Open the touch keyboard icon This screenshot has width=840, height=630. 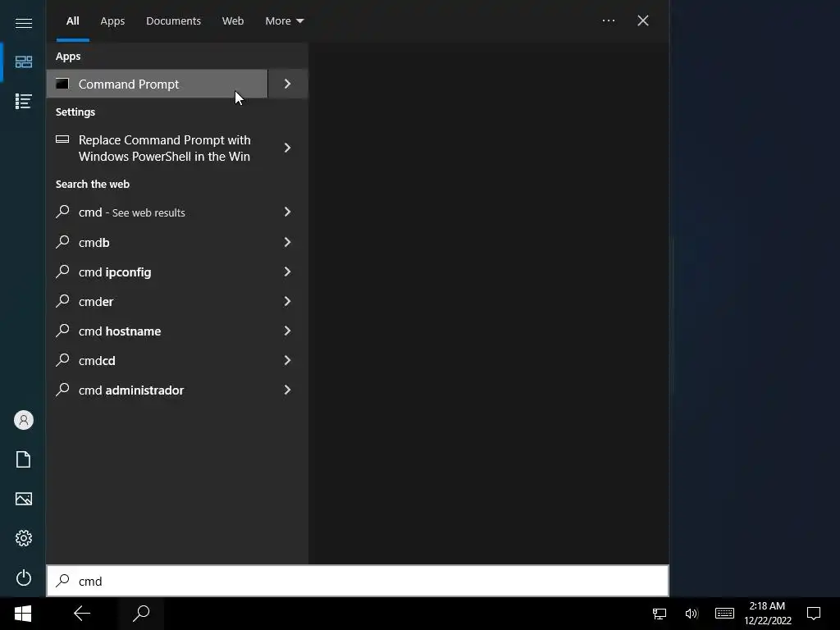pos(724,614)
